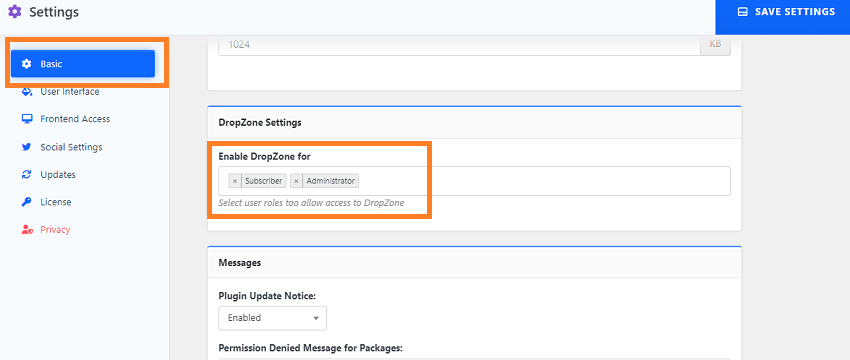Click the Basic tab gear icon
The height and width of the screenshot is (360, 850).
click(x=27, y=64)
